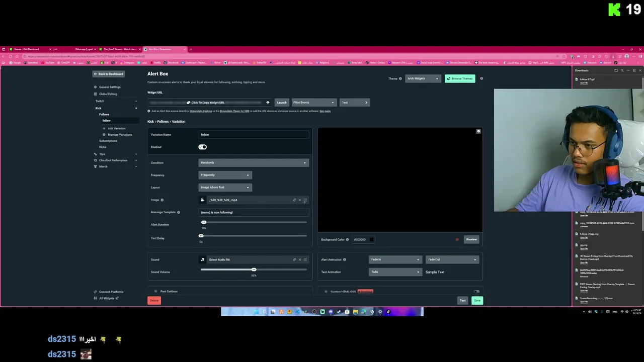The width and height of the screenshot is (644, 362).
Task: Click the Background Color swatch
Action: (x=372, y=240)
